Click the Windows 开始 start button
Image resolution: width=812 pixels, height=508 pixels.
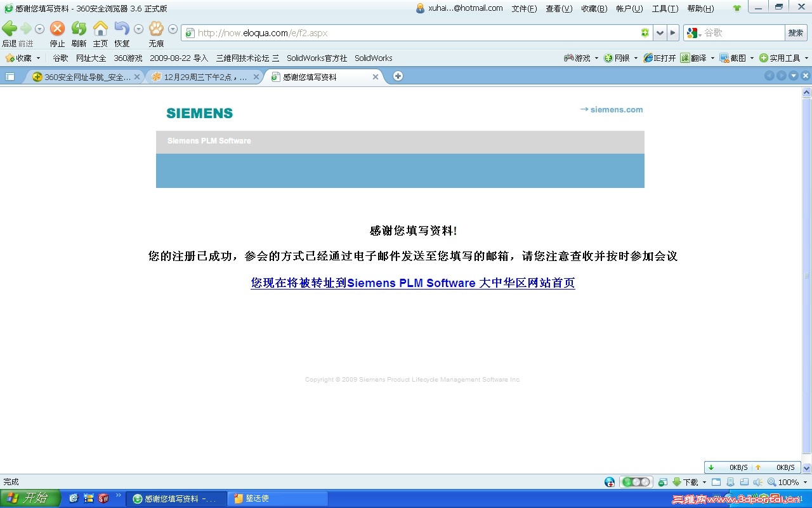[30, 498]
